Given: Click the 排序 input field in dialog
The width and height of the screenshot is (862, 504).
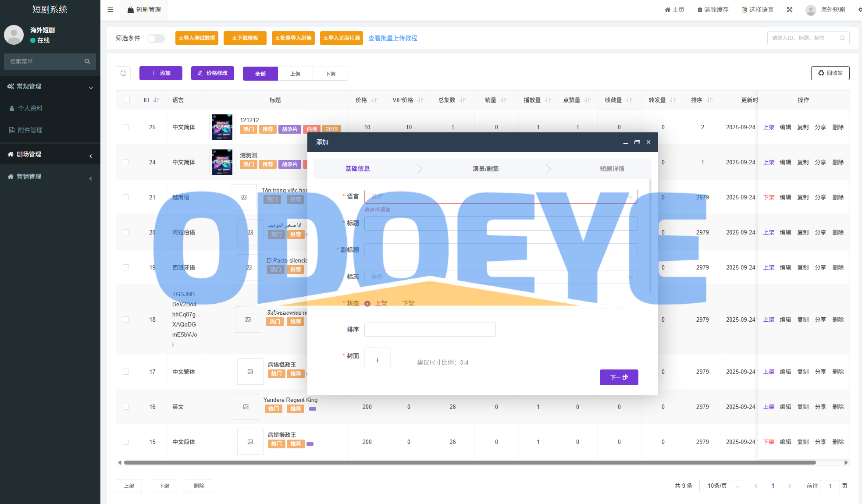Looking at the screenshot, I should pyautogui.click(x=430, y=330).
